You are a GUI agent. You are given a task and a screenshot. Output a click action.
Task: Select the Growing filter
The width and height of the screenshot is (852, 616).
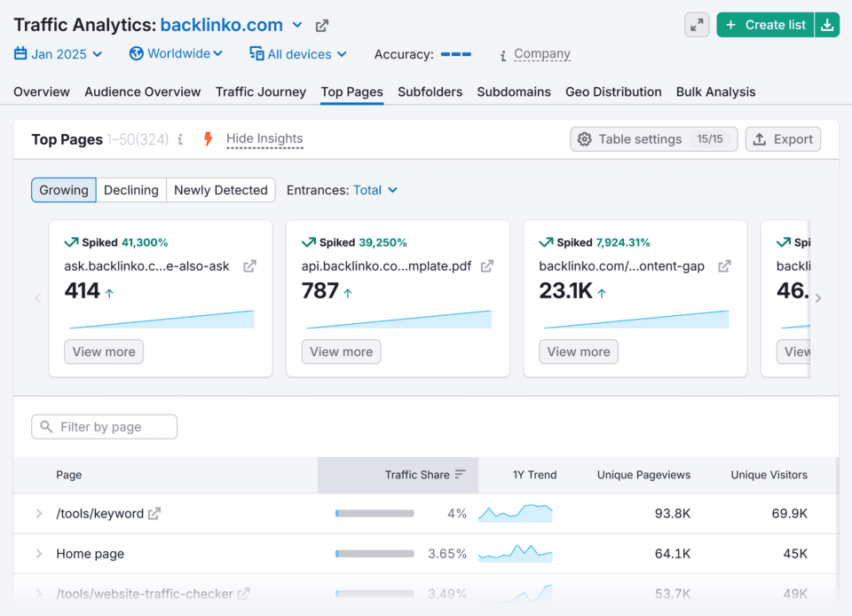[63, 190]
